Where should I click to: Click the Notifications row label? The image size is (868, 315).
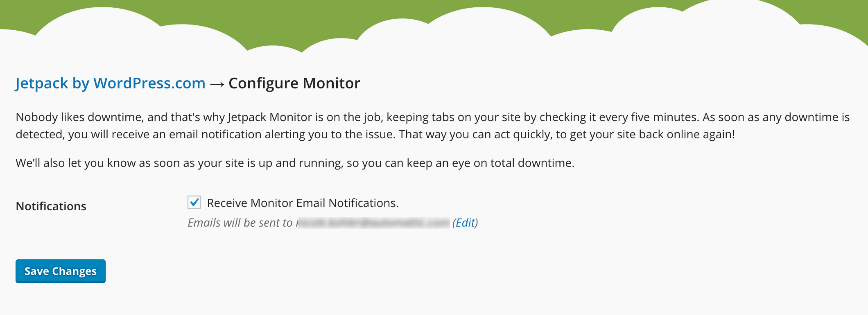pos(51,206)
